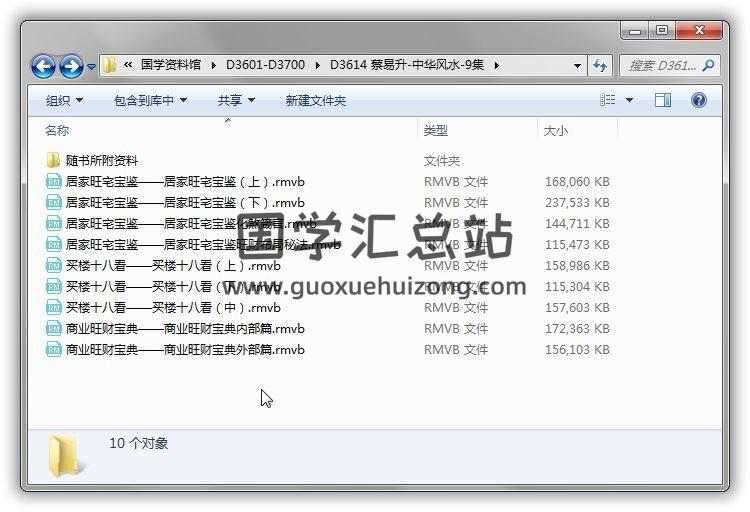Open the 包含到库中 menu
Viewport: 750px width, 512px height.
(150, 100)
